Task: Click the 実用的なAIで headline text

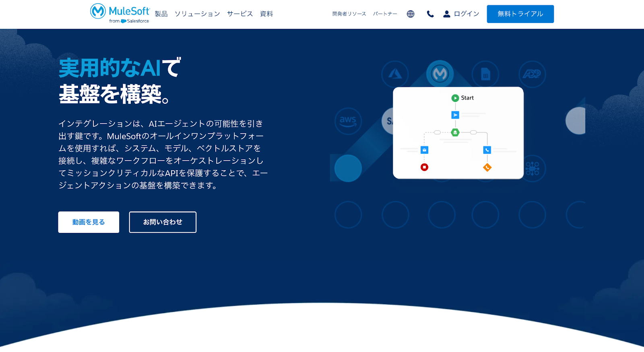Action: click(x=120, y=68)
